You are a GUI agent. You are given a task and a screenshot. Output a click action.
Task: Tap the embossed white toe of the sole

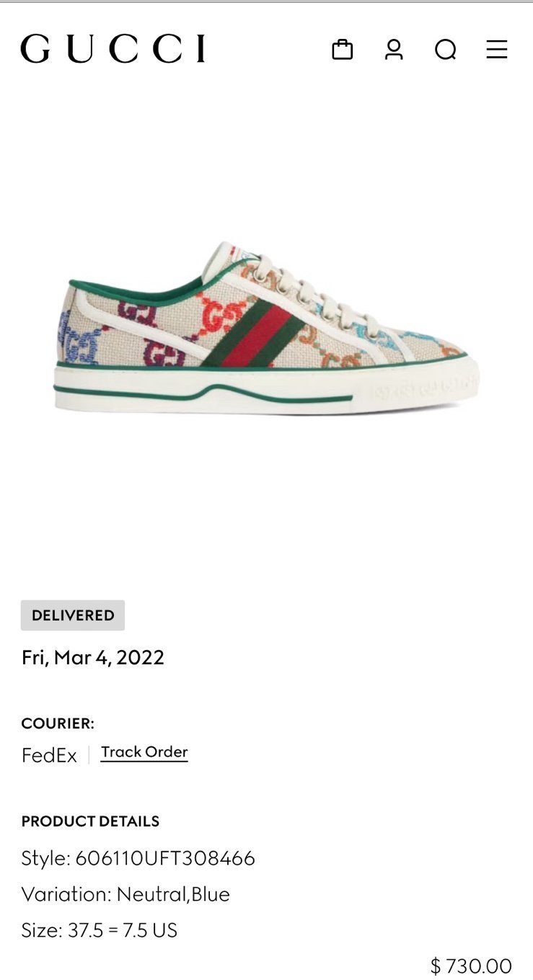426,389
